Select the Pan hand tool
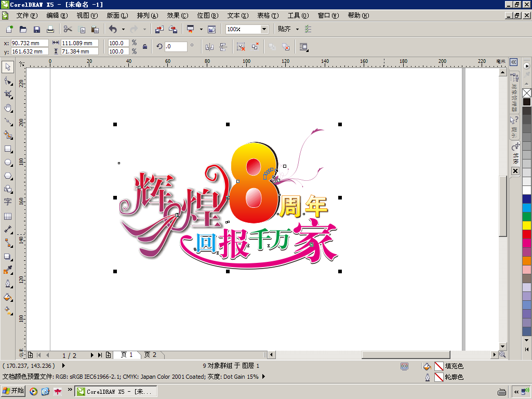The height and width of the screenshot is (399, 532). pos(8,108)
